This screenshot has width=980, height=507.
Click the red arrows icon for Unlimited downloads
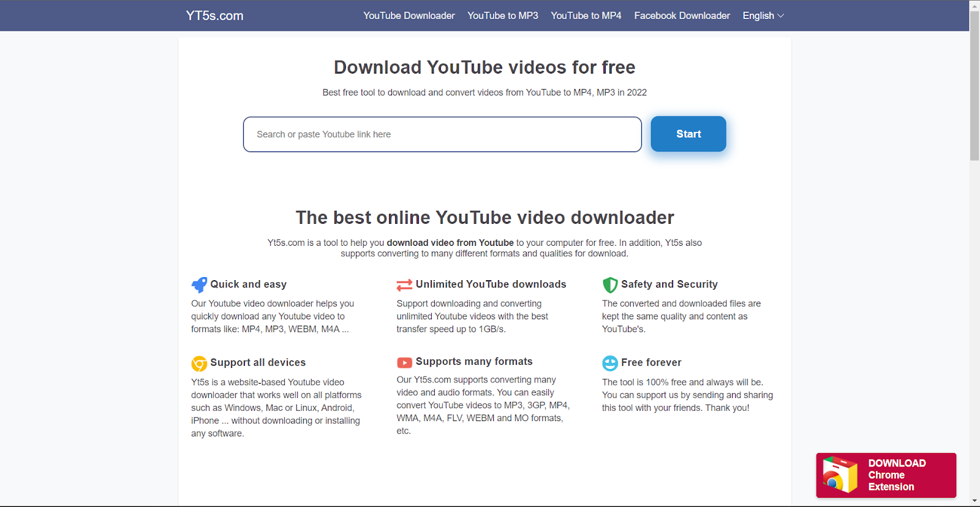point(404,285)
